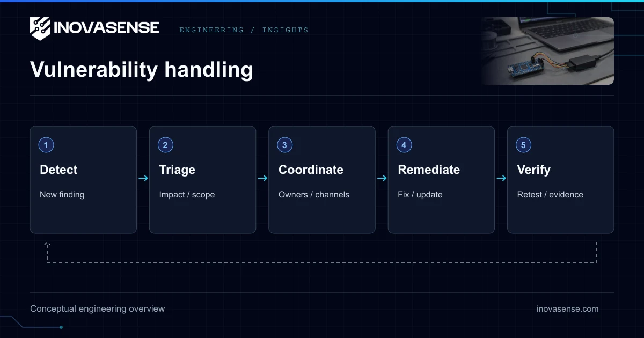Screen dimensions: 644x338
Task: Open the inovasense.com link
Action: pos(567,308)
